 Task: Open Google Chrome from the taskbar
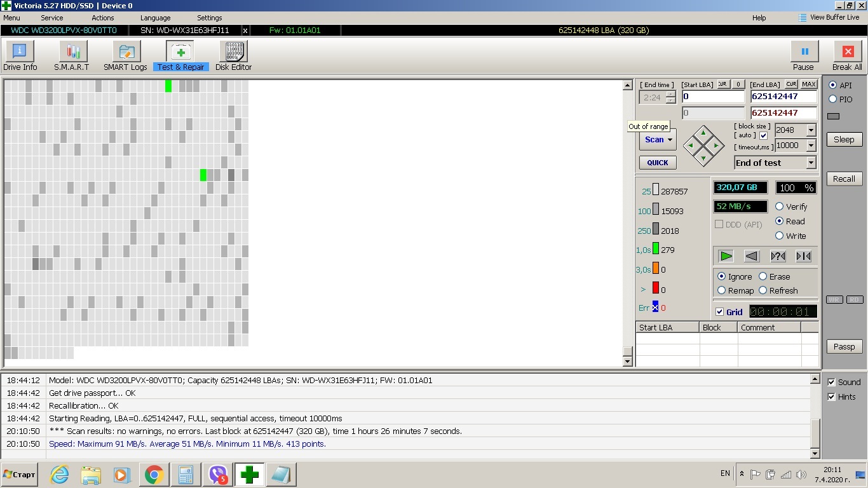[154, 475]
